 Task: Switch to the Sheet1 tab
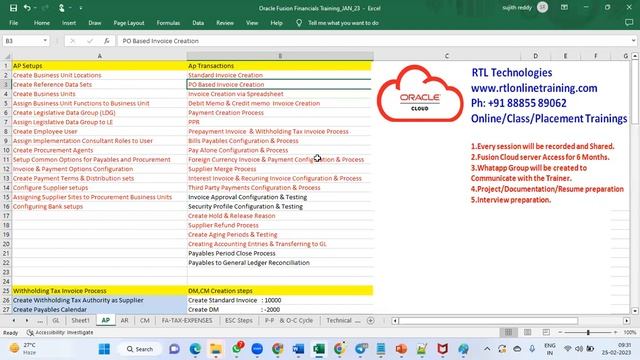[x=80, y=320]
